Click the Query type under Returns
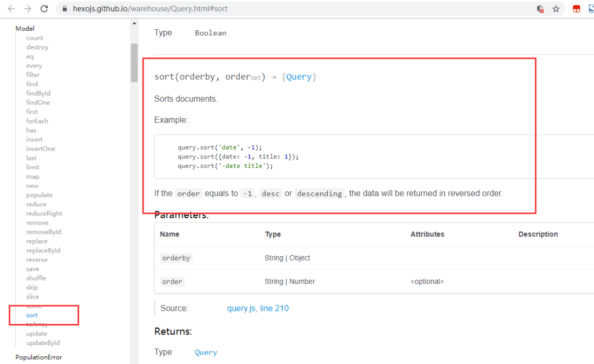 (x=206, y=352)
